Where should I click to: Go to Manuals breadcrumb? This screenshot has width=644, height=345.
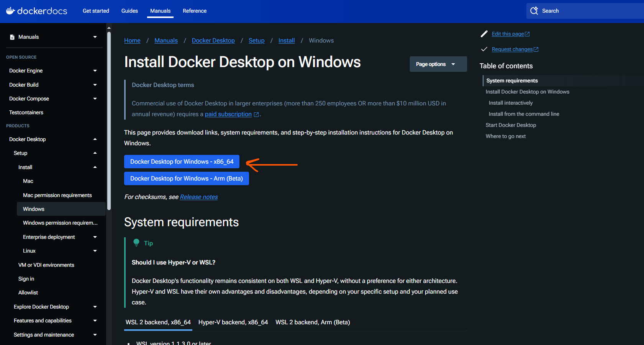166,41
